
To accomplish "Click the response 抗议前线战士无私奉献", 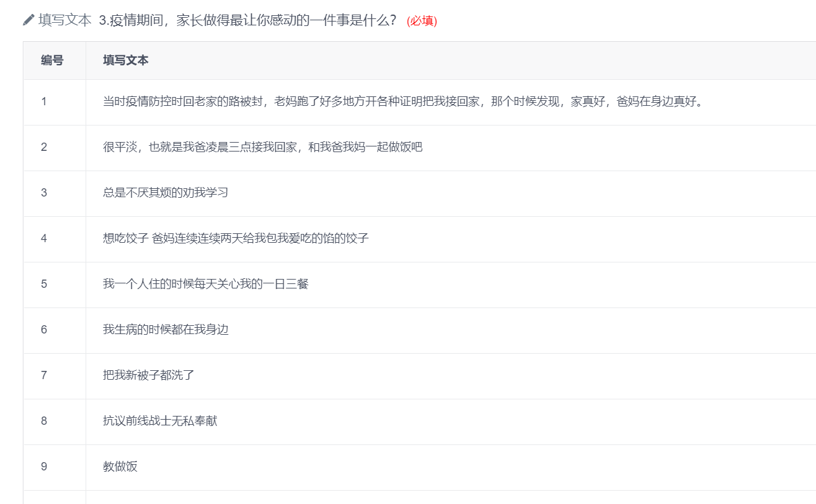I will (160, 421).
